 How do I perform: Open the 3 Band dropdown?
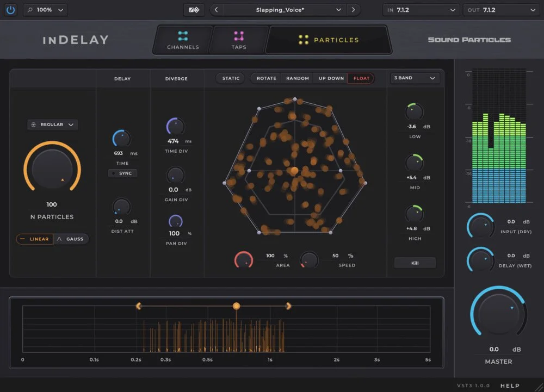415,78
